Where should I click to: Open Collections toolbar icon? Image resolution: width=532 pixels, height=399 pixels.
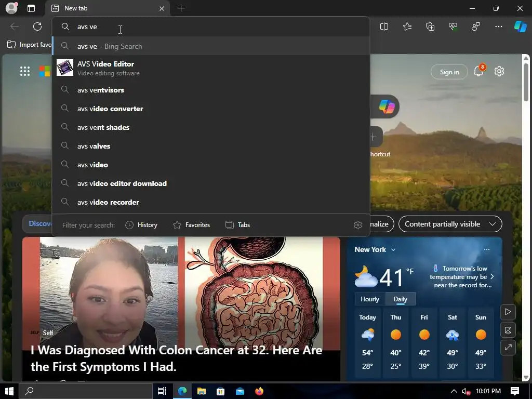click(430, 26)
